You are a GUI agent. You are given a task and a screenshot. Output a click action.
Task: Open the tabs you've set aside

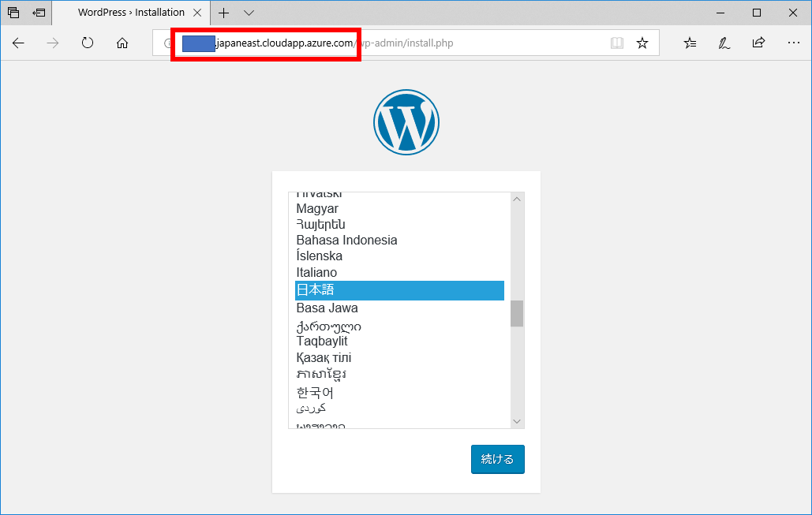pyautogui.click(x=13, y=13)
